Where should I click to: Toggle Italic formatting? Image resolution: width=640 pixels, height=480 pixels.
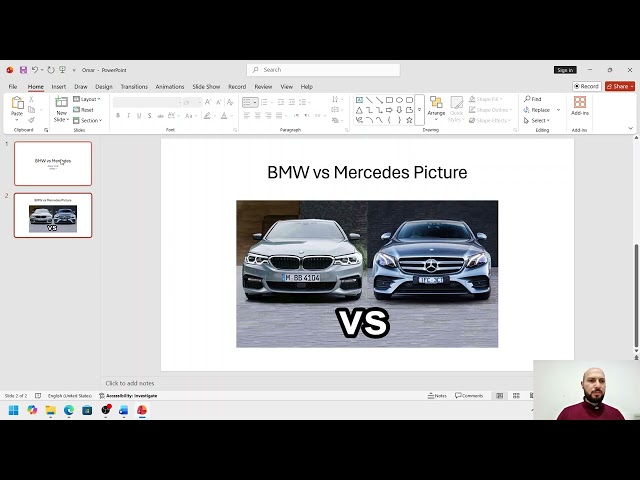129,116
